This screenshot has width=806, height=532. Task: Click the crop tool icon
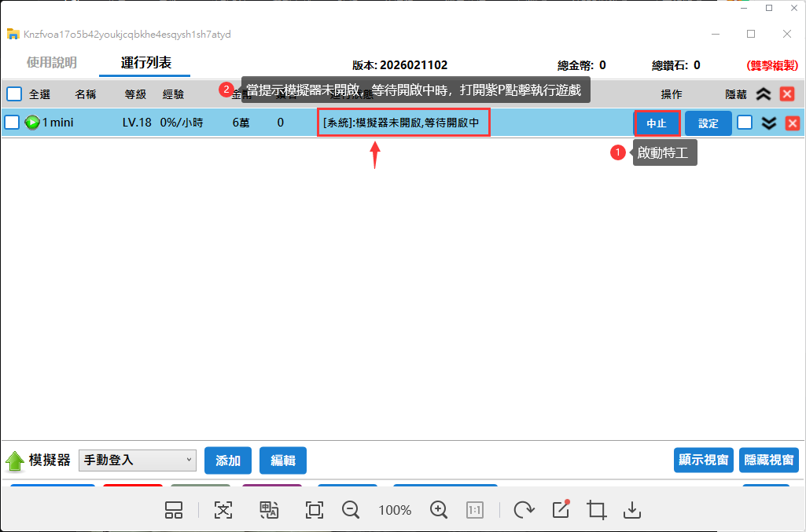click(x=596, y=510)
